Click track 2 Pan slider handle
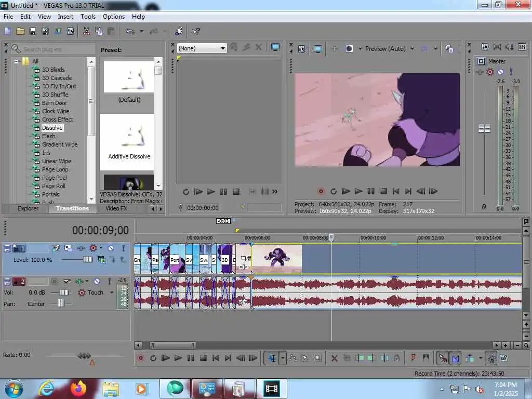Viewport: 532px width, 399px height. 60,303
